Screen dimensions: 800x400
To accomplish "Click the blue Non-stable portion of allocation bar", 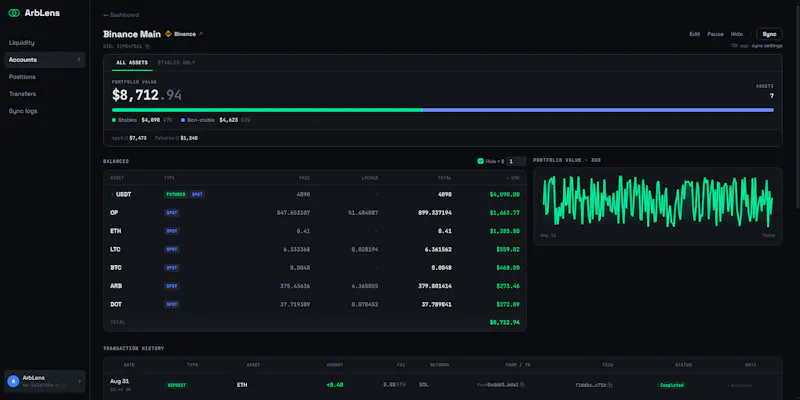I will [598, 110].
